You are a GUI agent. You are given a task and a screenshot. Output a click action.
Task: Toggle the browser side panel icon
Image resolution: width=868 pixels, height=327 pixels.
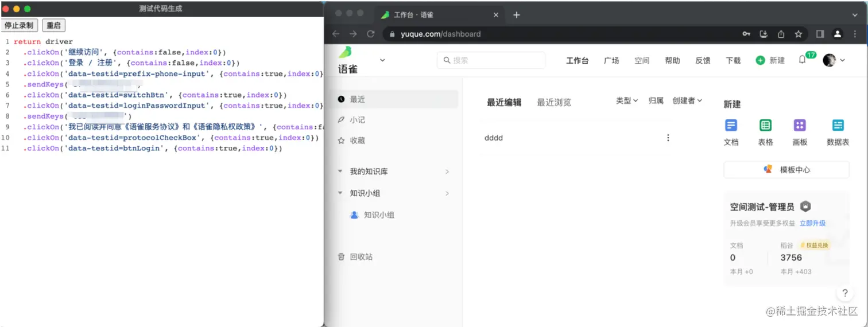click(820, 34)
